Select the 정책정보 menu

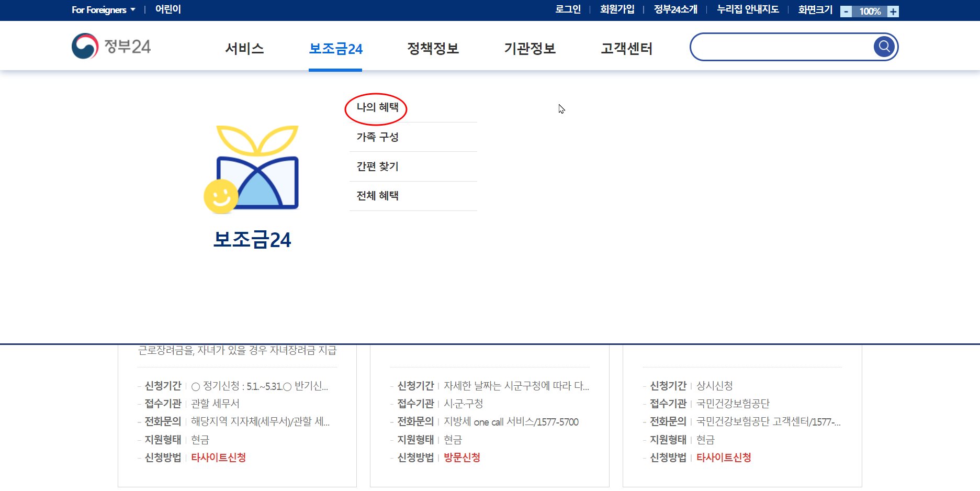pos(433,49)
